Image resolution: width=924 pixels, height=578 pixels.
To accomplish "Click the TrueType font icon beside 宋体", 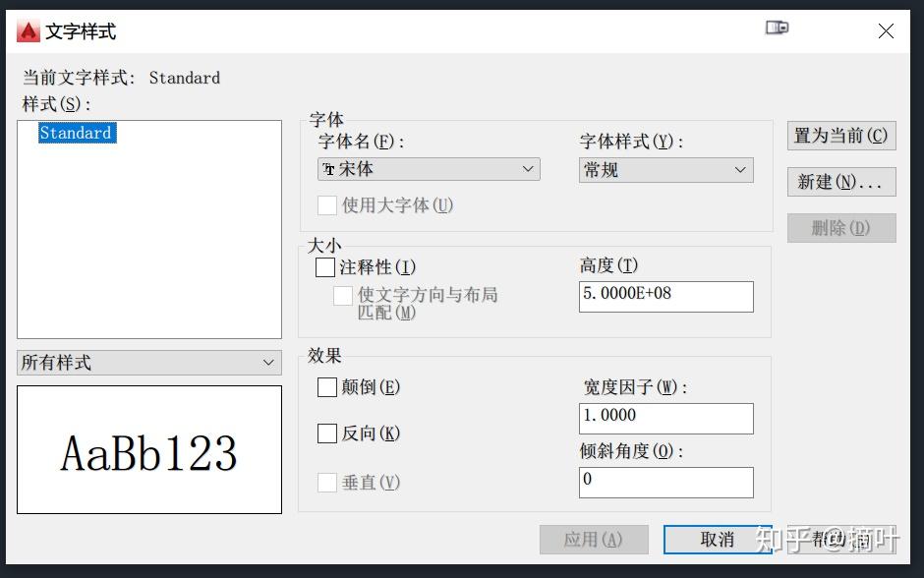I will tap(329, 170).
